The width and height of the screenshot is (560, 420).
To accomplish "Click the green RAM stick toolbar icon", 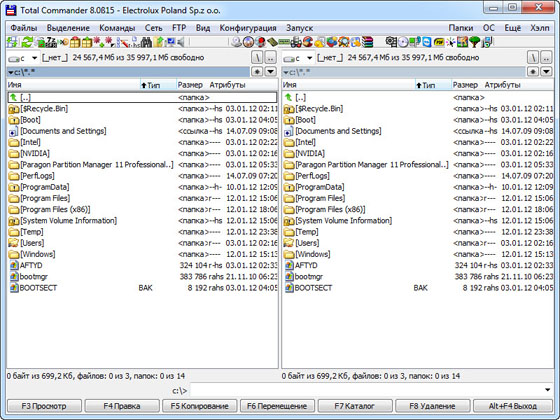I will click(284, 42).
